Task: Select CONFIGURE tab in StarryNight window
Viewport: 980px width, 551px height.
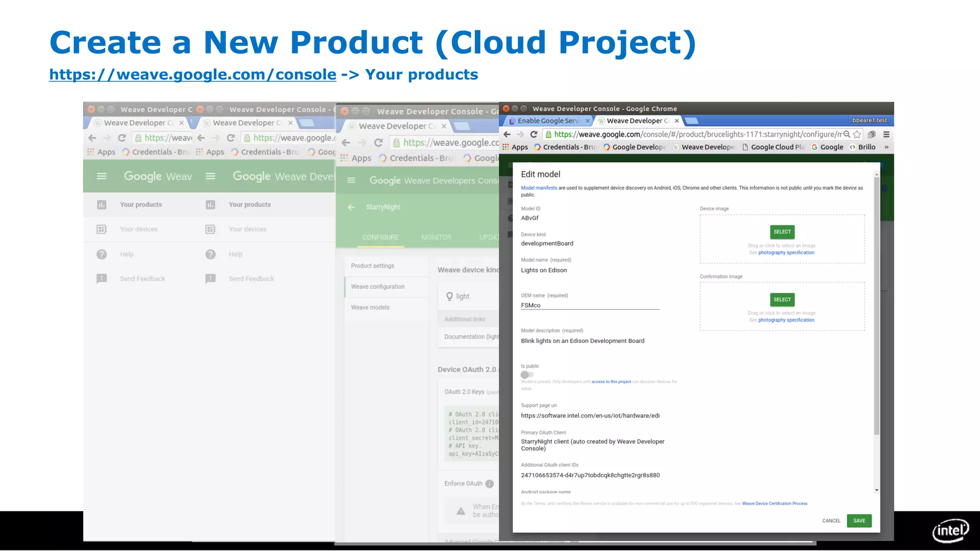Action: pyautogui.click(x=380, y=237)
